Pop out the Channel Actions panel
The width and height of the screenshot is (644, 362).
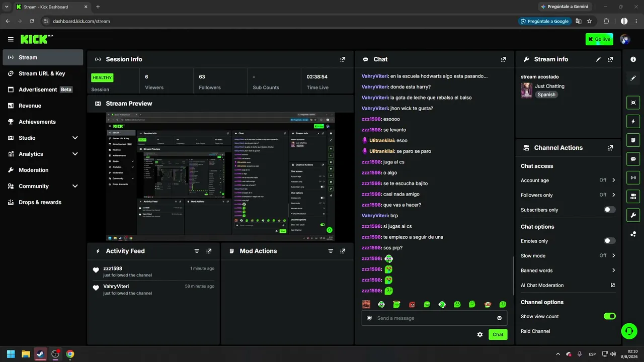pyautogui.click(x=610, y=148)
